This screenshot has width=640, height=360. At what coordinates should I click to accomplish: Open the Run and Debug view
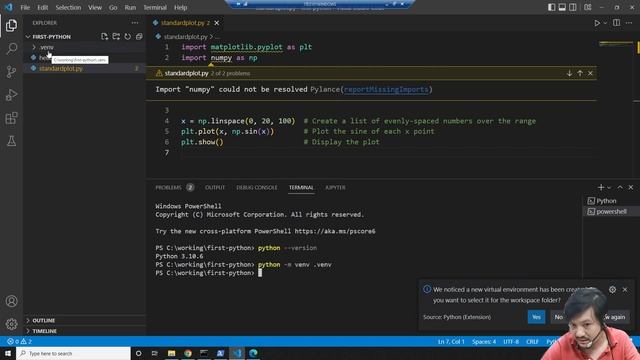tap(11, 95)
